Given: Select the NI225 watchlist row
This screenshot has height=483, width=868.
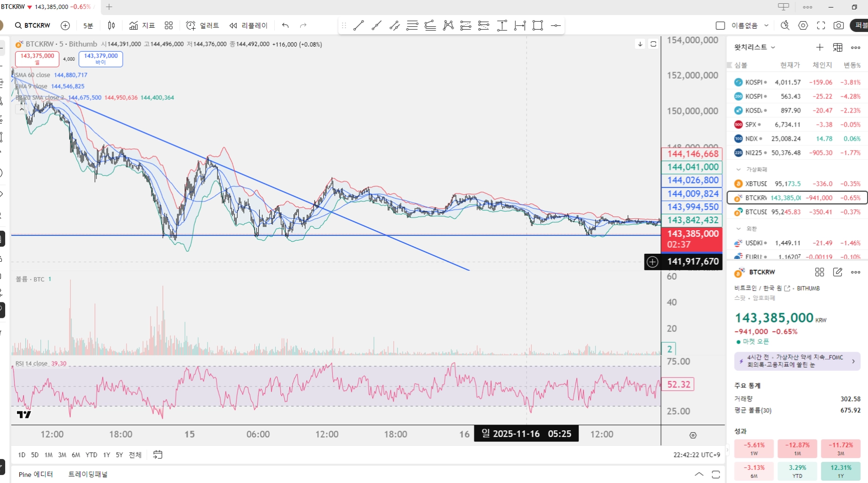Looking at the screenshot, I should (797, 153).
